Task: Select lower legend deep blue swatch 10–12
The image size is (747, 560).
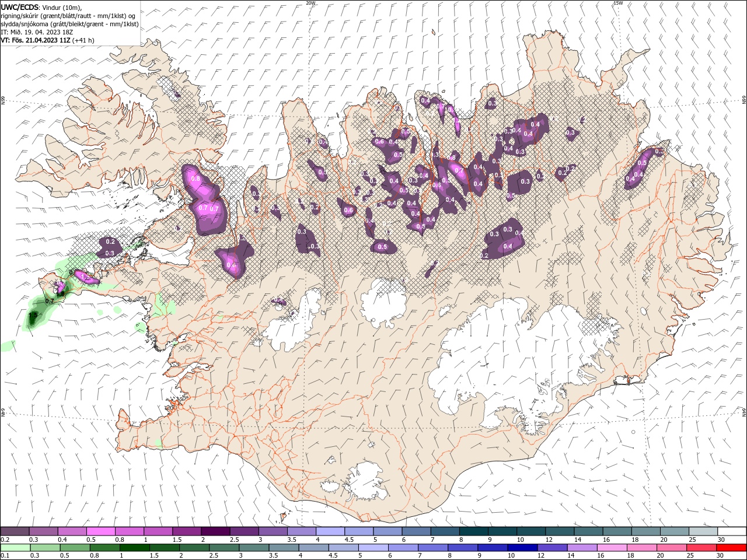Action: (x=522, y=548)
